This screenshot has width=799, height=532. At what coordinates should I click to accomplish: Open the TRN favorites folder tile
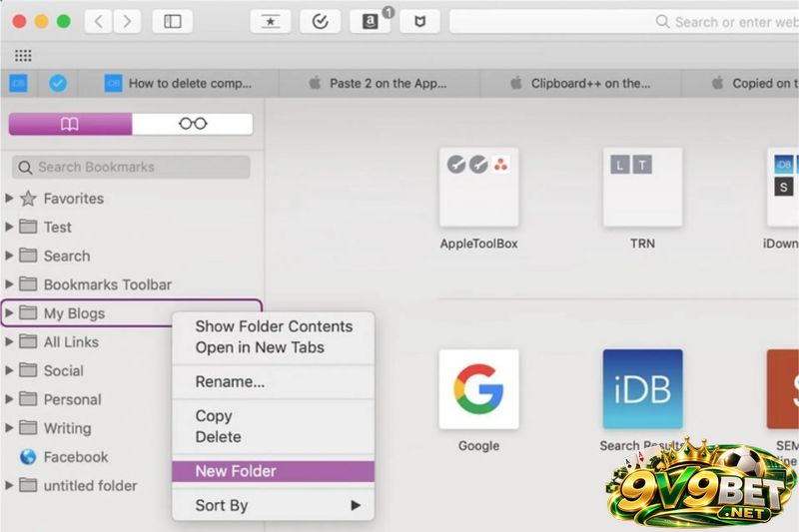642,188
